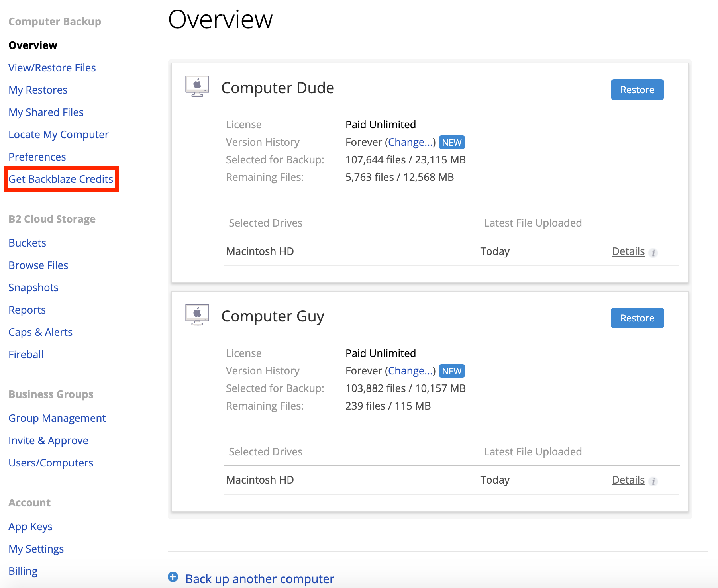Change Version History for Computer Guy
The image size is (718, 588).
tap(410, 371)
